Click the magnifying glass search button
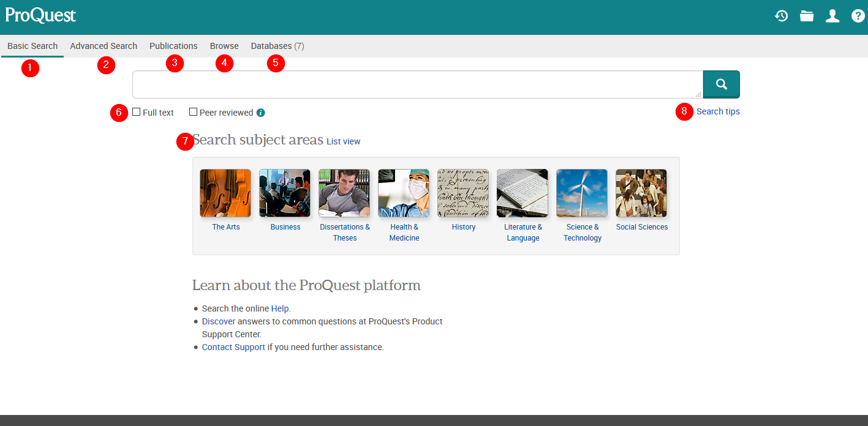Image resolution: width=868 pixels, height=426 pixels. 721,84
